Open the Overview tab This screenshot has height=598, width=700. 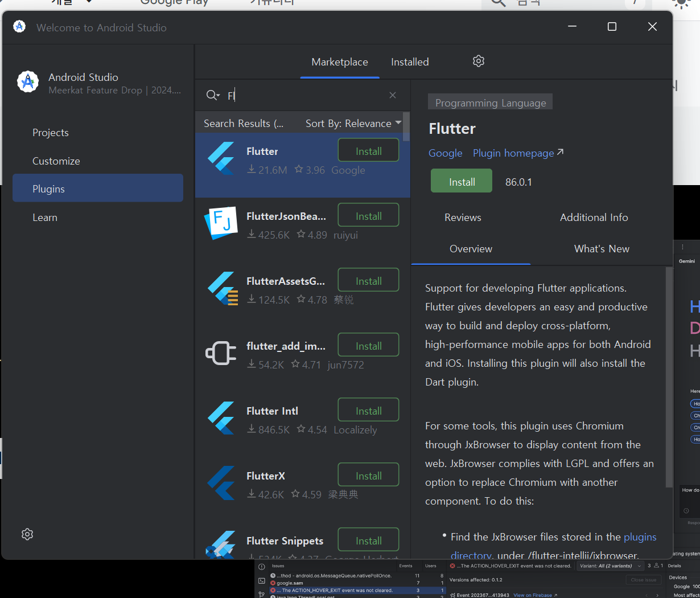coord(471,248)
